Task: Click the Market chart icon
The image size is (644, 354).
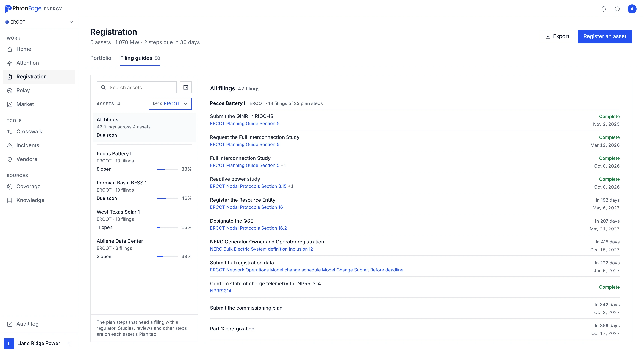Action: pyautogui.click(x=10, y=104)
